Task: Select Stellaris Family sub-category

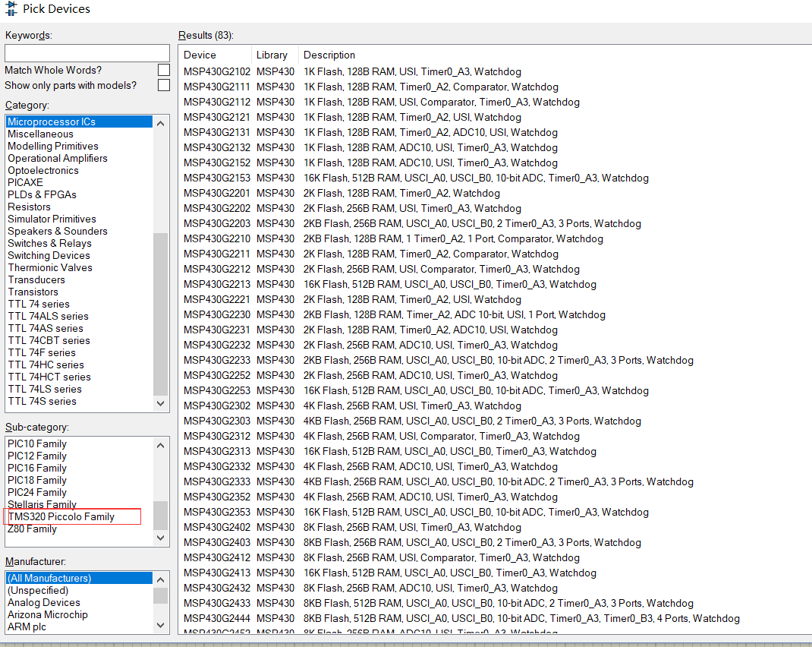Action: tap(42, 504)
